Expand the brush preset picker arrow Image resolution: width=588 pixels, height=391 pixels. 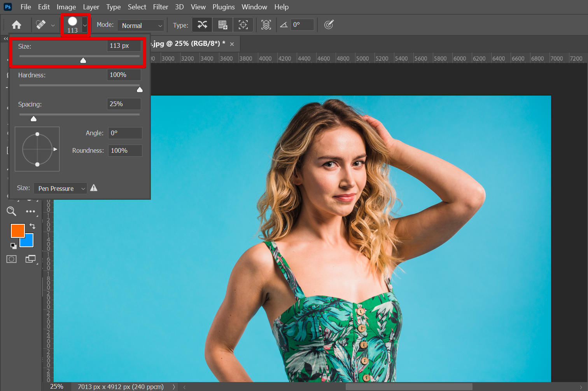(85, 25)
